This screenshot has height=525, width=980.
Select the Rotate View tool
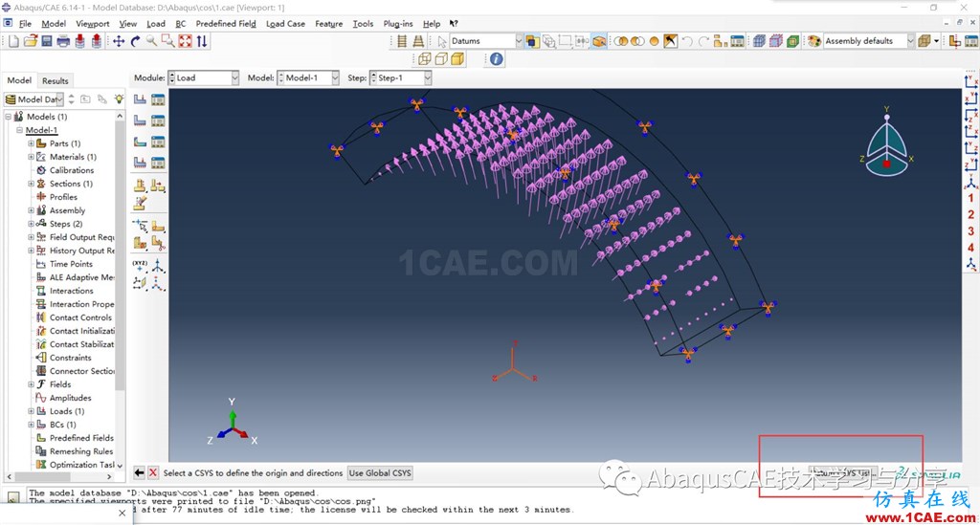[135, 41]
